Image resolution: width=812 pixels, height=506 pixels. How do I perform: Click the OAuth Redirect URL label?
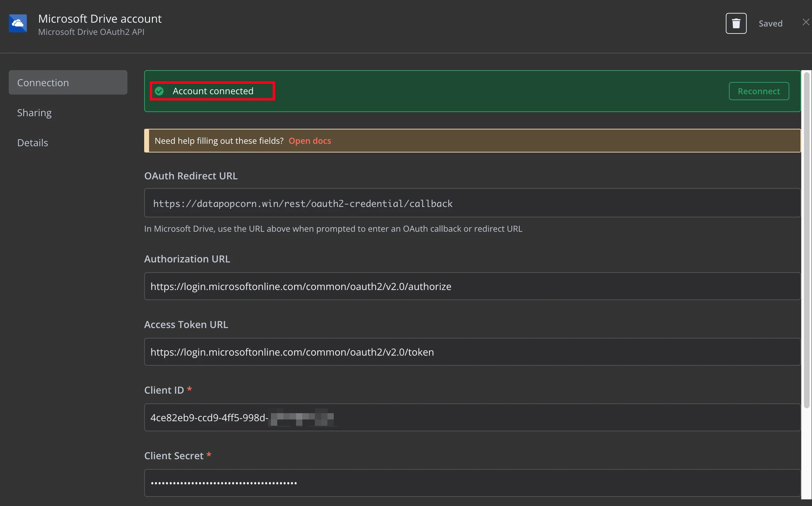click(x=191, y=176)
